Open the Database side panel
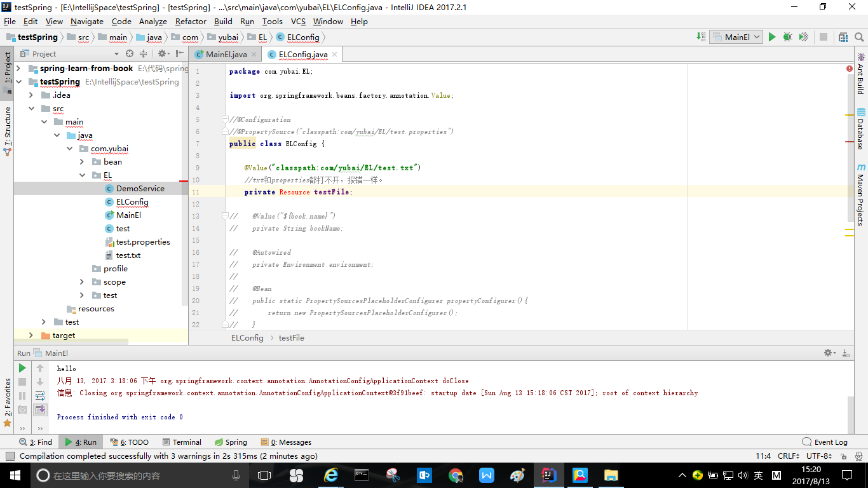Image resolution: width=868 pixels, height=488 pixels. click(861, 129)
